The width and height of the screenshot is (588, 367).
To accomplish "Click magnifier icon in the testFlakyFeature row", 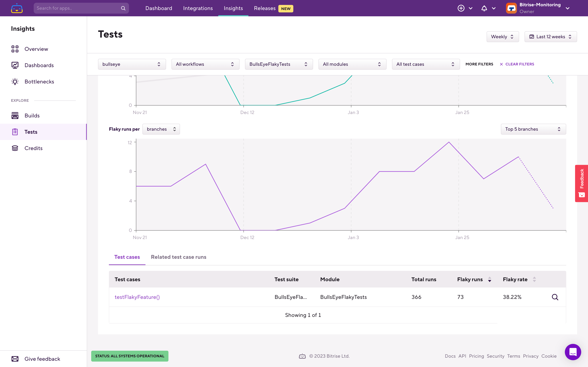I will point(555,297).
